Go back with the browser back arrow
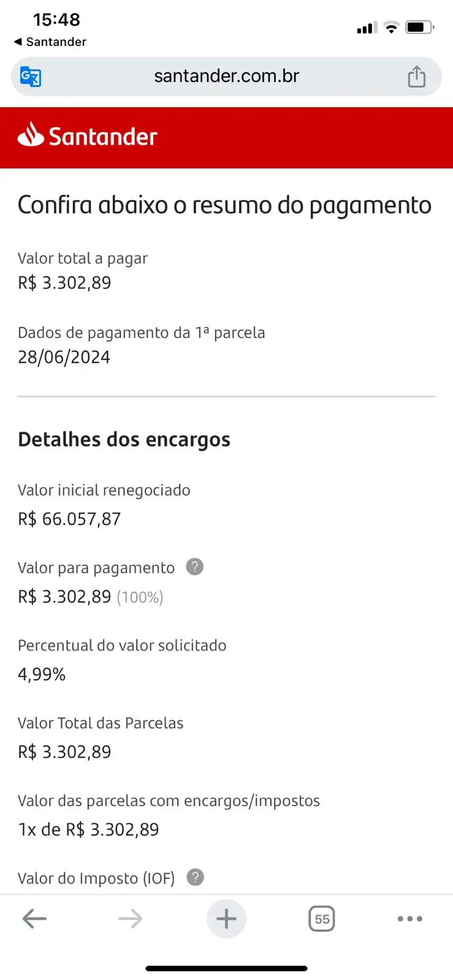453x980 pixels. pos(34,919)
